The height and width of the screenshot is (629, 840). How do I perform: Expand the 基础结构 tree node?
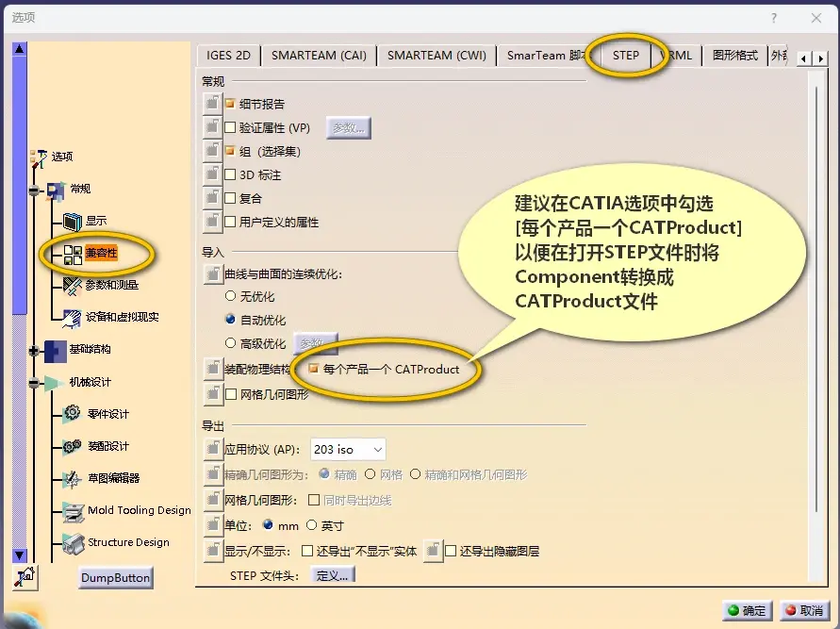[x=34, y=351]
